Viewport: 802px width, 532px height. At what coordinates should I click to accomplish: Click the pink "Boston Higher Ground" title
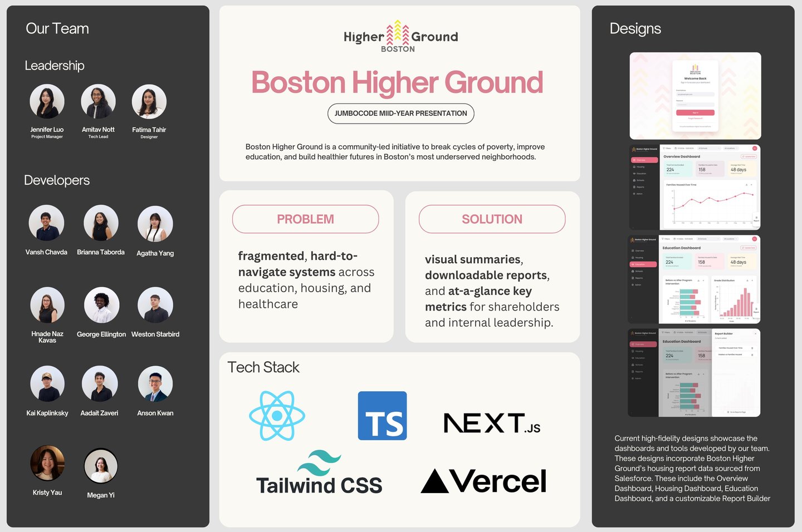pos(397,82)
